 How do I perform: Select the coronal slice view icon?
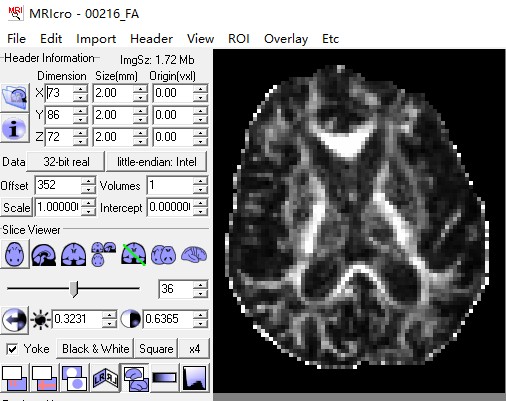73,254
